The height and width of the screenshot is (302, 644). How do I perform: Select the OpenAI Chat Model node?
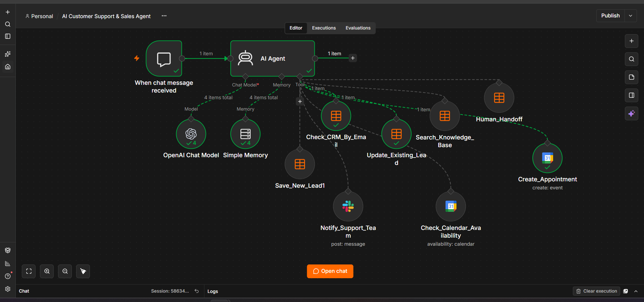(x=191, y=134)
